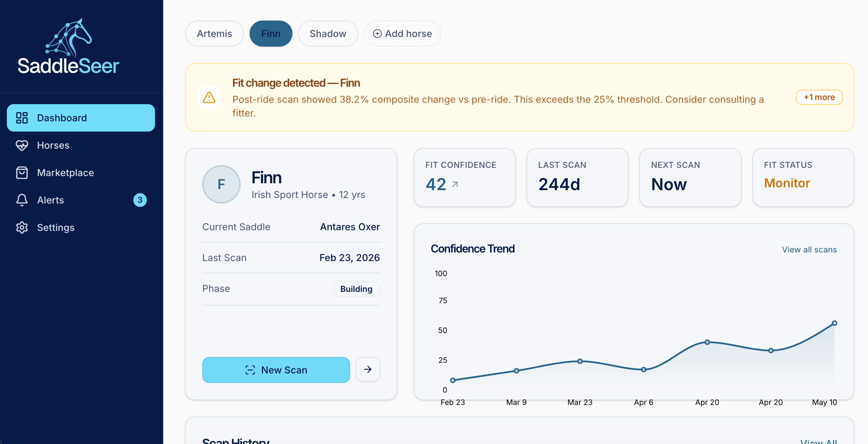Screen dimensions: 868x444
Task: Click the Fit Status Monitor card
Action: click(x=803, y=177)
